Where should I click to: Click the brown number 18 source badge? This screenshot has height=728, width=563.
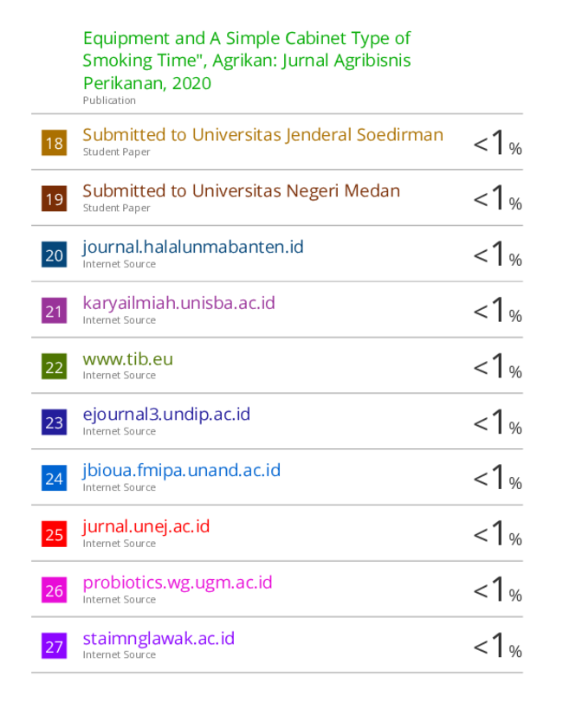(x=54, y=143)
